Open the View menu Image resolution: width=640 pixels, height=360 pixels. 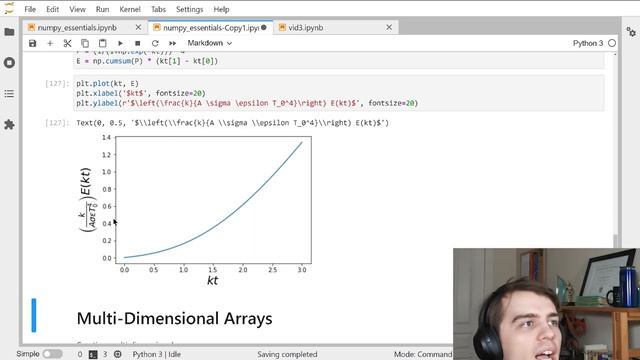click(77, 9)
